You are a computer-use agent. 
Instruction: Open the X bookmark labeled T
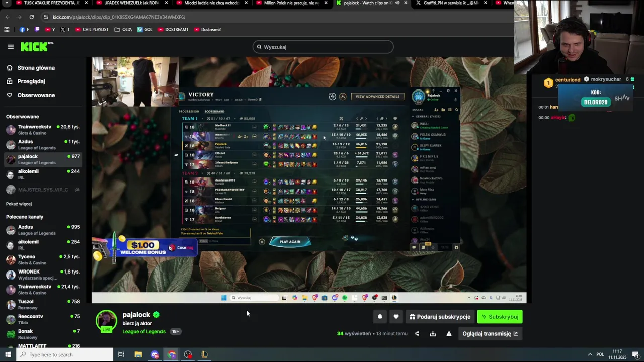[65, 29]
